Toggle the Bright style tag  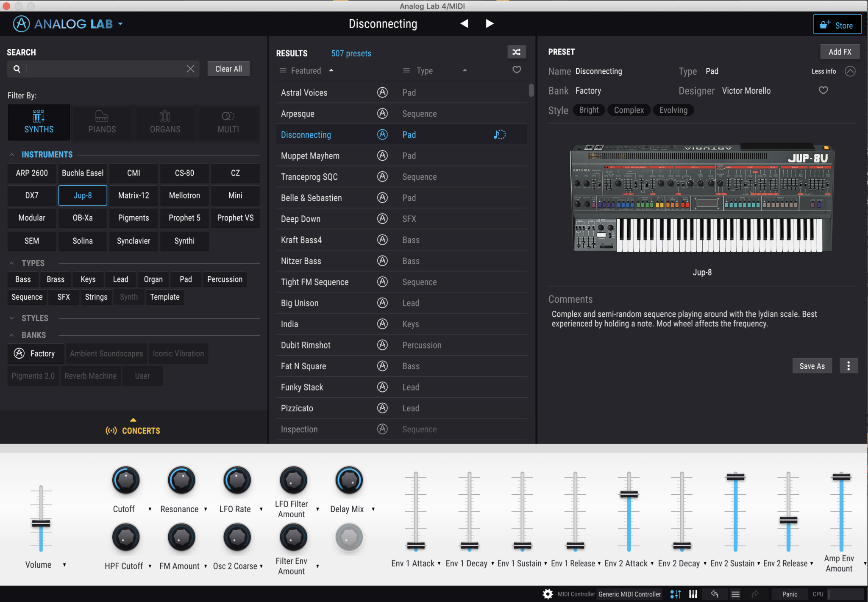click(588, 110)
